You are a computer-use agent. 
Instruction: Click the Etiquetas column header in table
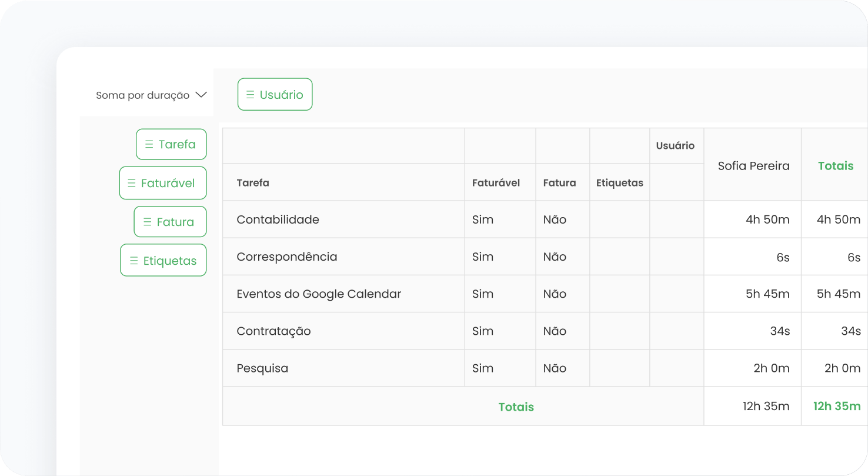pyautogui.click(x=619, y=183)
